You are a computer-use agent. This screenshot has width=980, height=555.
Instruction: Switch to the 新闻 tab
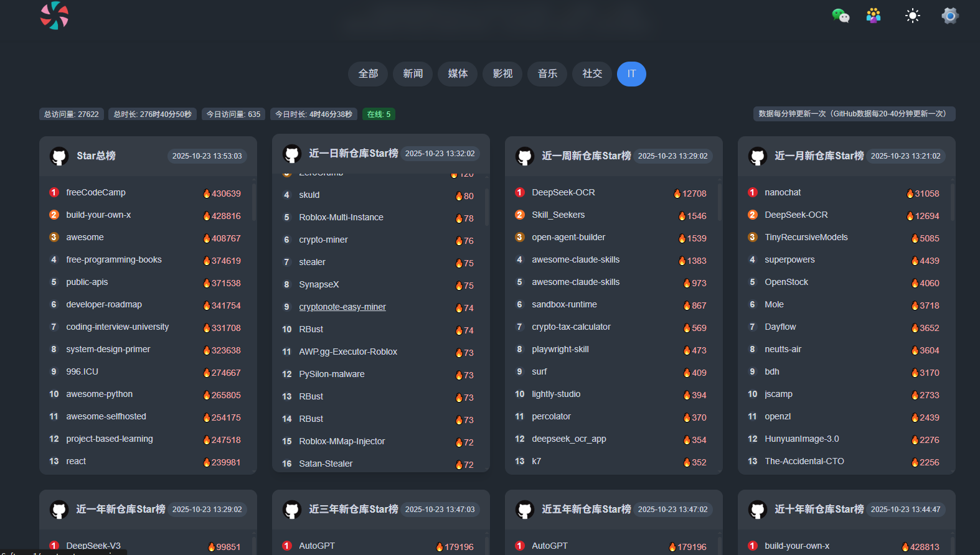pos(413,74)
